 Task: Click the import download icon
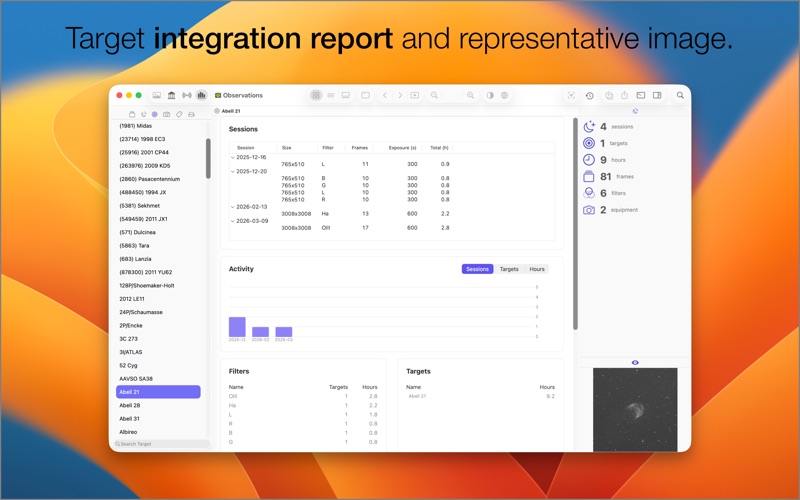pyautogui.click(x=609, y=95)
